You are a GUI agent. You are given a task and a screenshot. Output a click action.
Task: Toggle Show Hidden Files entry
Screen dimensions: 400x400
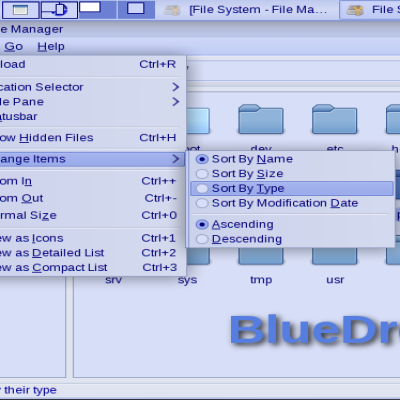pos(91,138)
